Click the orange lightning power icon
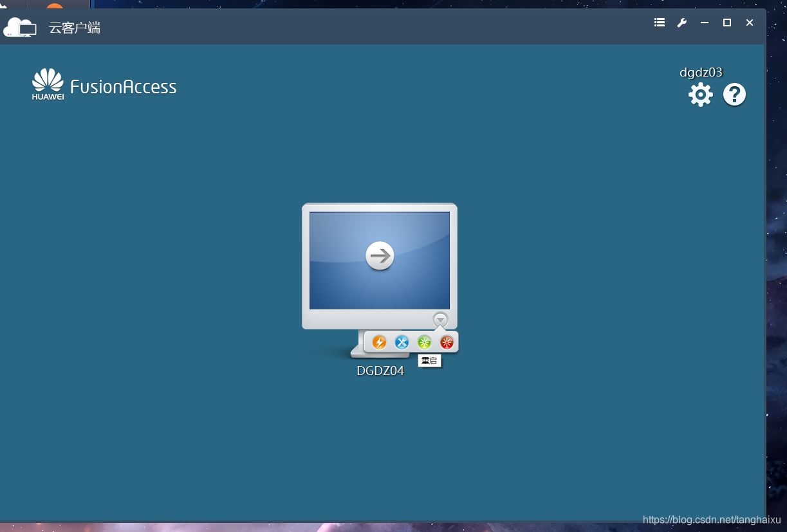This screenshot has width=787, height=532. coord(380,342)
